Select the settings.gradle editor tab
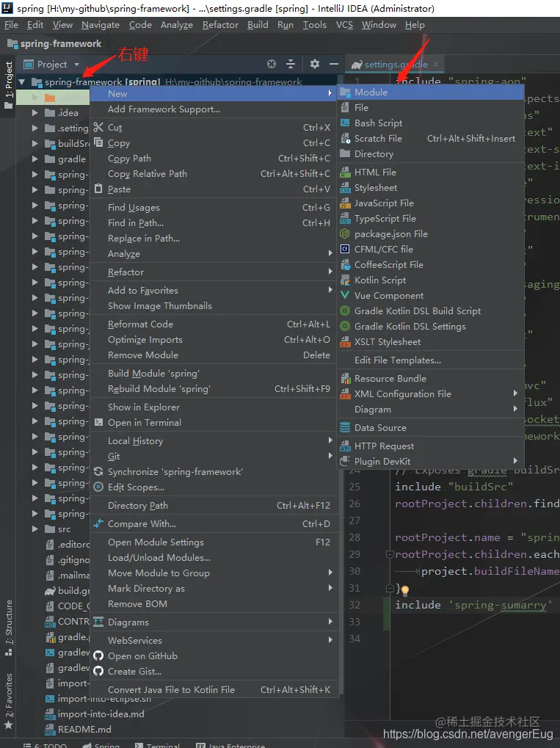This screenshot has height=748, width=560. [394, 65]
